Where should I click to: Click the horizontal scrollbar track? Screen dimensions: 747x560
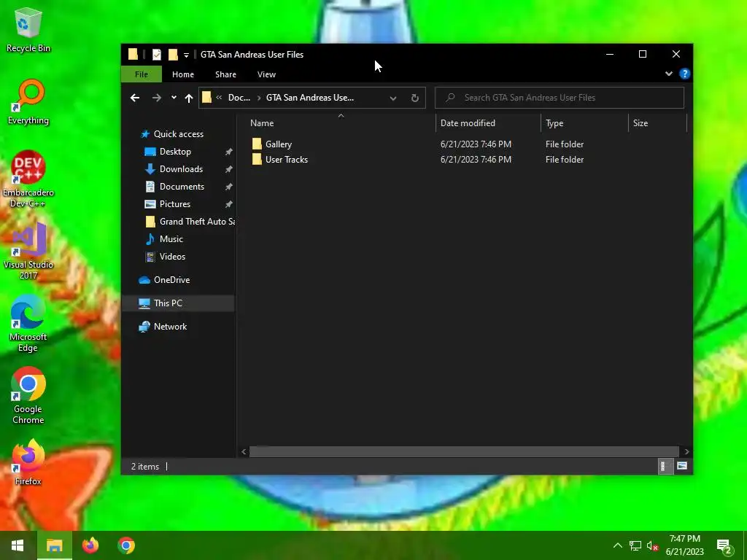[x=464, y=451]
